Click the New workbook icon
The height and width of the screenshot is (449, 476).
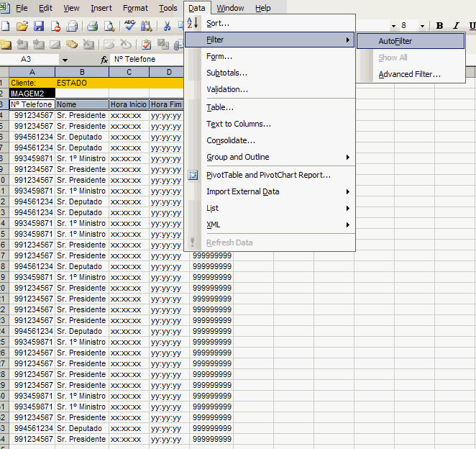click(5, 27)
